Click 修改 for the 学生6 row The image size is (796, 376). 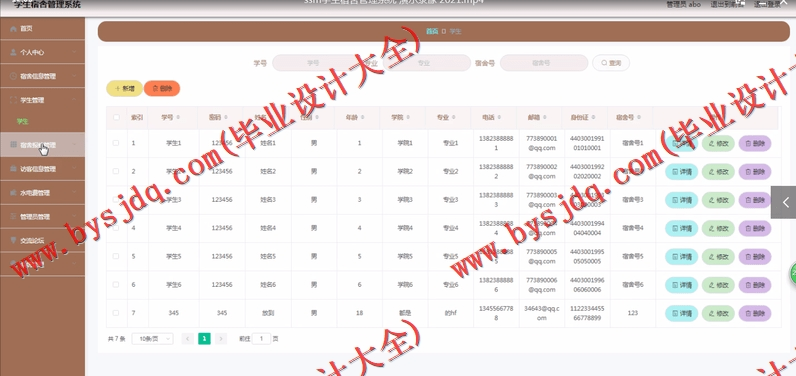click(x=718, y=285)
